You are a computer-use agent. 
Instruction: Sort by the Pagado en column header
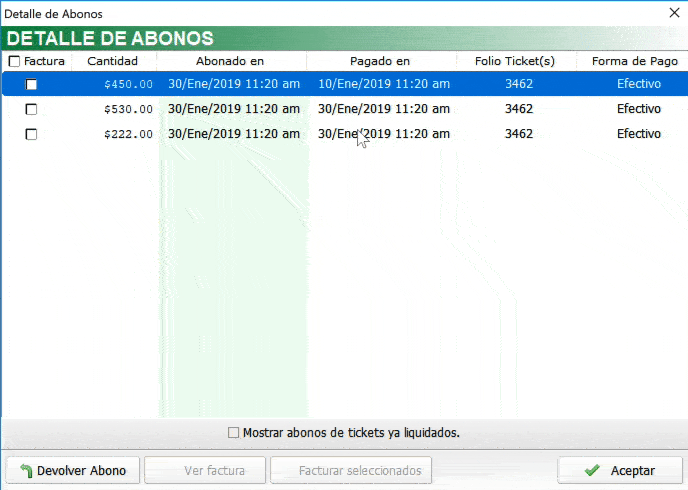tap(380, 61)
